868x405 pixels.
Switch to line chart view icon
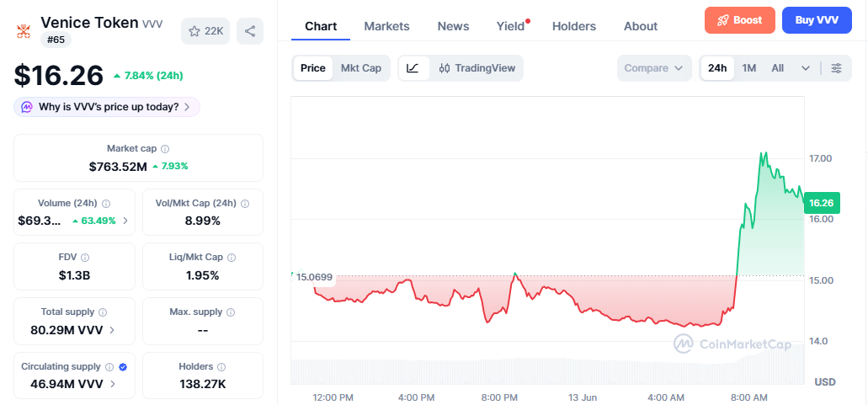(413, 68)
